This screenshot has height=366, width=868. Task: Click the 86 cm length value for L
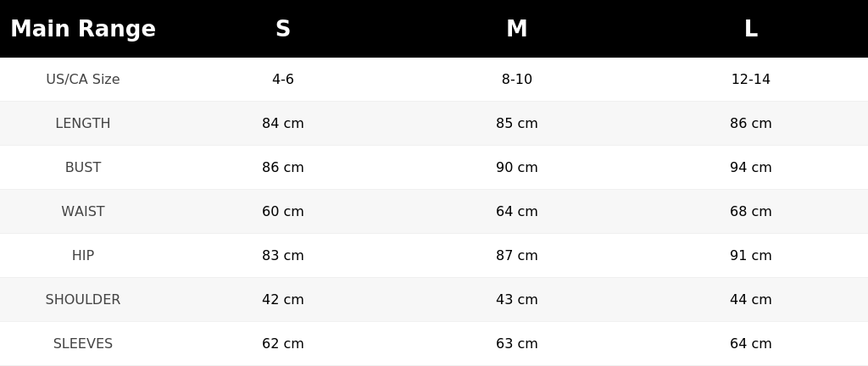click(751, 124)
